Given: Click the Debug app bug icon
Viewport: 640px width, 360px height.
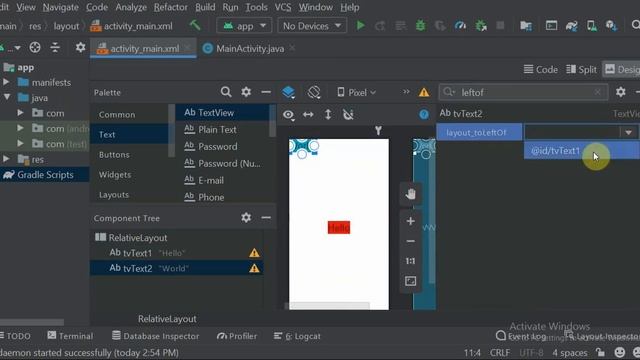Looking at the screenshot, I should pos(420,26).
